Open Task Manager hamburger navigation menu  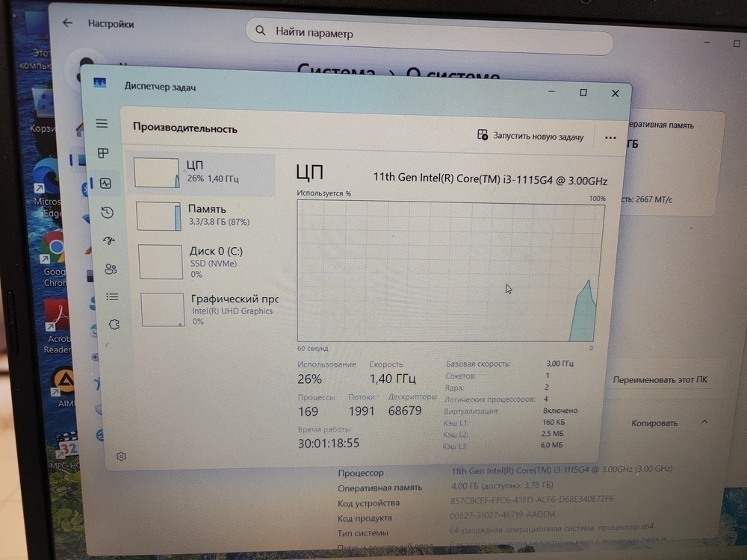pos(102,123)
